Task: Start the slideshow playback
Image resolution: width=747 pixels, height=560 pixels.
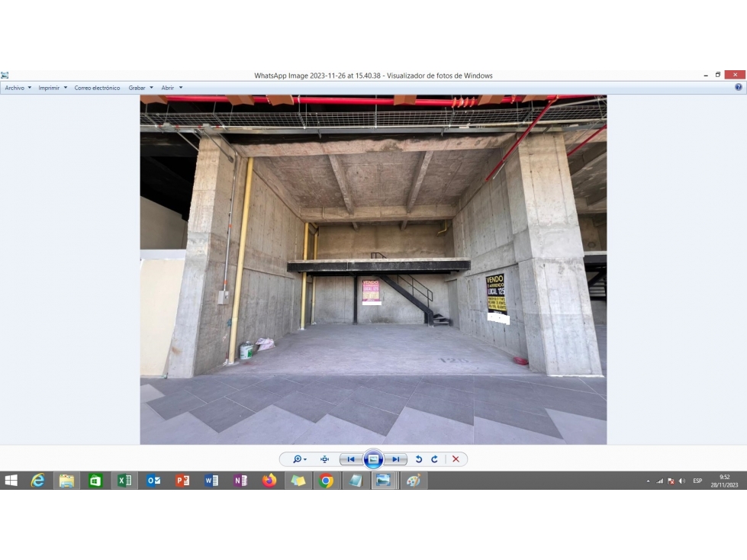Action: click(x=374, y=459)
